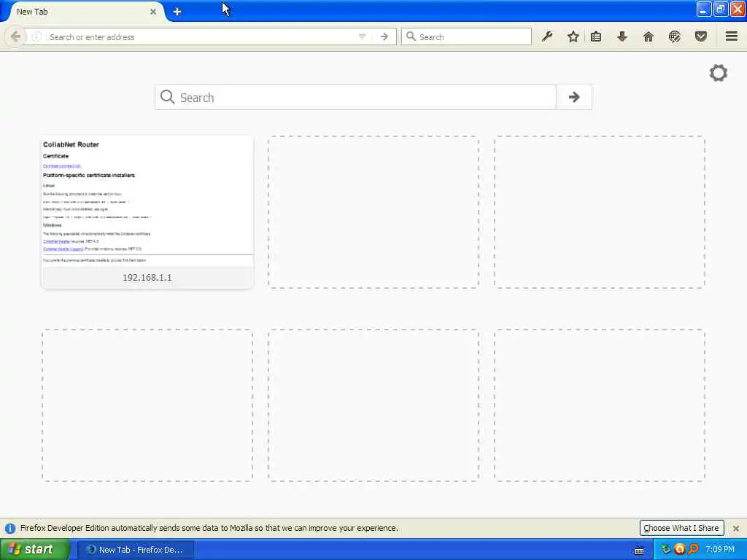
Task: Open search engine magnifier in toolbar
Action: point(411,36)
